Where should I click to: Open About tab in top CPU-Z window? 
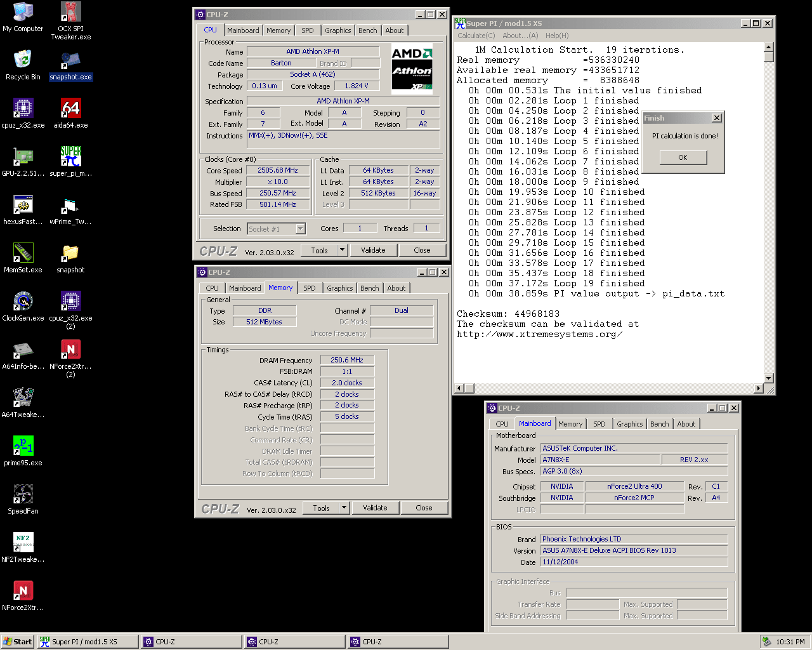pyautogui.click(x=395, y=30)
